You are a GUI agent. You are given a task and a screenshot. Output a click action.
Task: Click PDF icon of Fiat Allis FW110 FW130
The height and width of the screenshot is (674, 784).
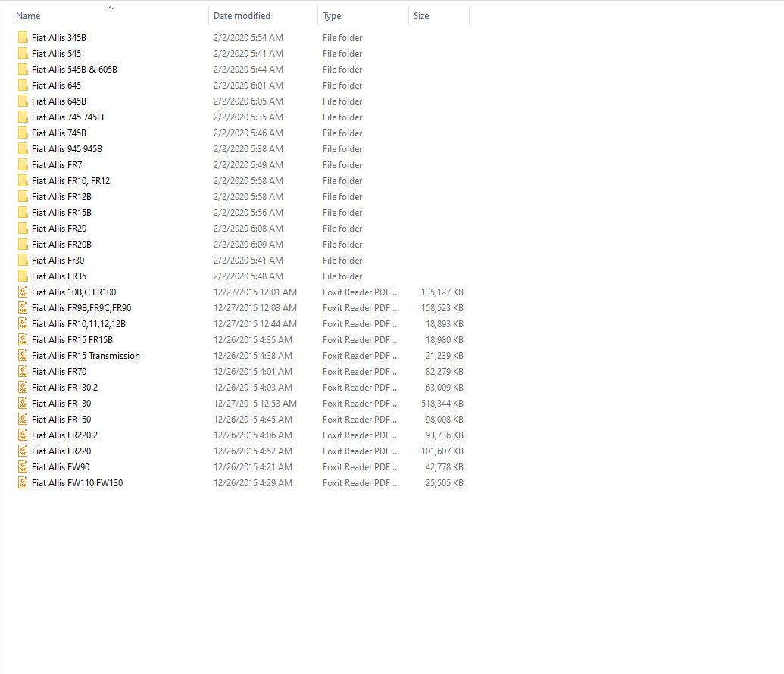click(23, 483)
